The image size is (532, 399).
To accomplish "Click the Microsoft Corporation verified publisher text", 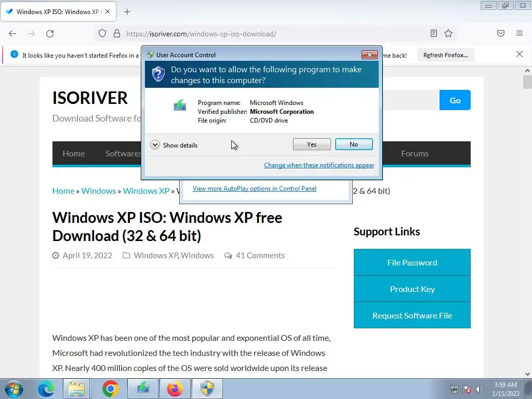I will [x=282, y=112].
